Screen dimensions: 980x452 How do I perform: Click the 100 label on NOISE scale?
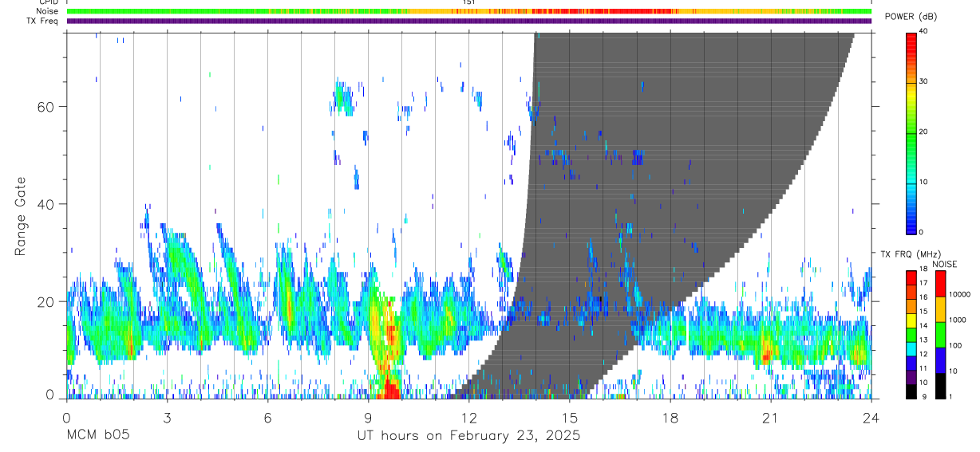956,345
